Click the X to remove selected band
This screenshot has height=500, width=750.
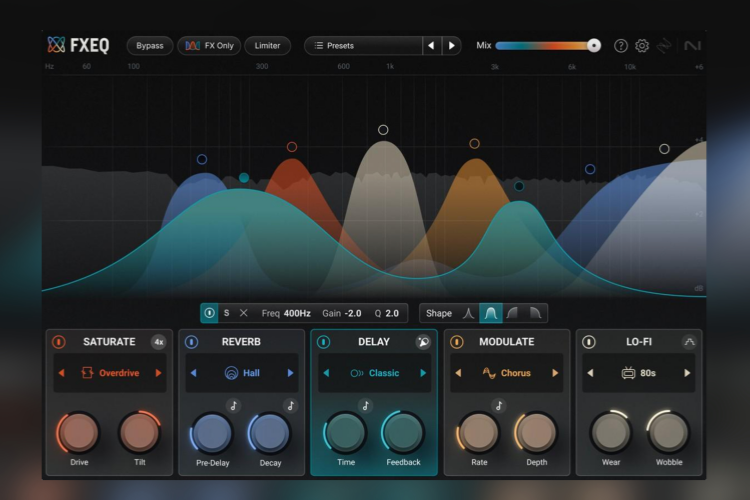243,313
